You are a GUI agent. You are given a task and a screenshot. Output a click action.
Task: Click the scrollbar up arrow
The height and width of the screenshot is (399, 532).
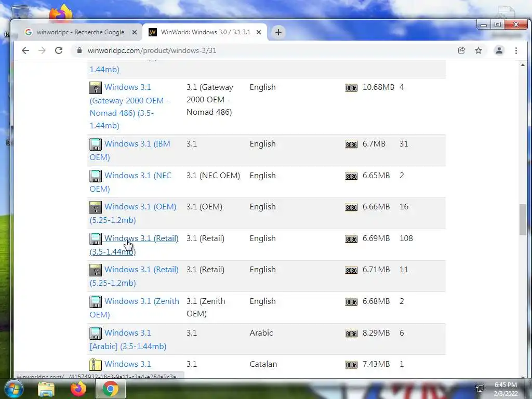point(523,65)
